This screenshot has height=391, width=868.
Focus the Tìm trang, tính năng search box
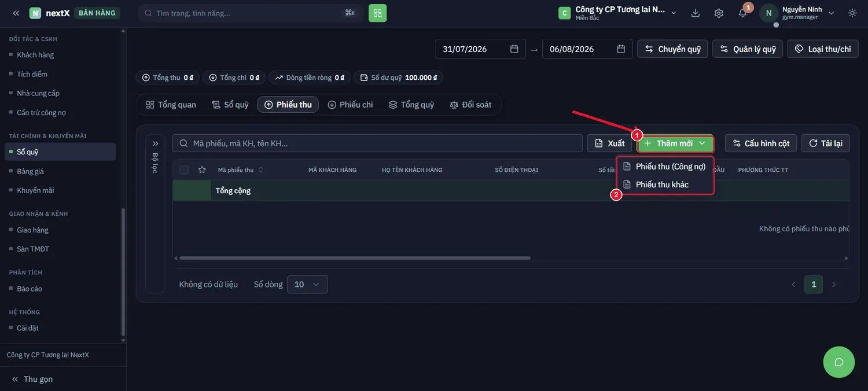coord(251,13)
